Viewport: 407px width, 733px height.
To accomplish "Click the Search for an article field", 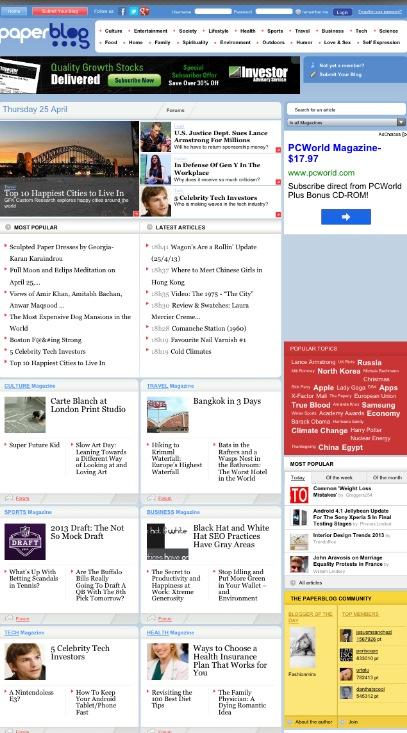I will [346, 110].
